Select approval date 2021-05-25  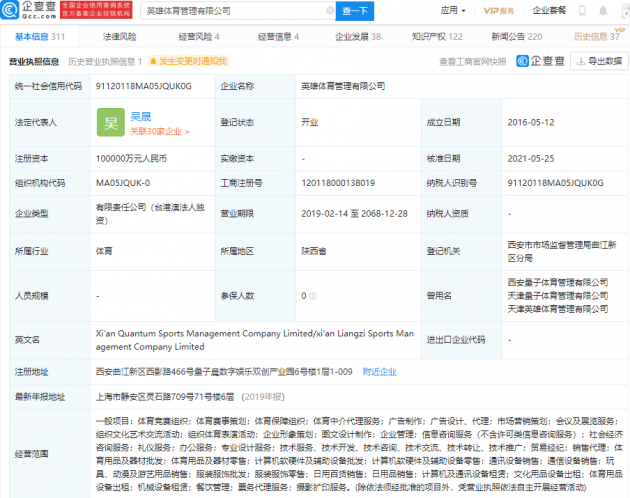click(531, 159)
